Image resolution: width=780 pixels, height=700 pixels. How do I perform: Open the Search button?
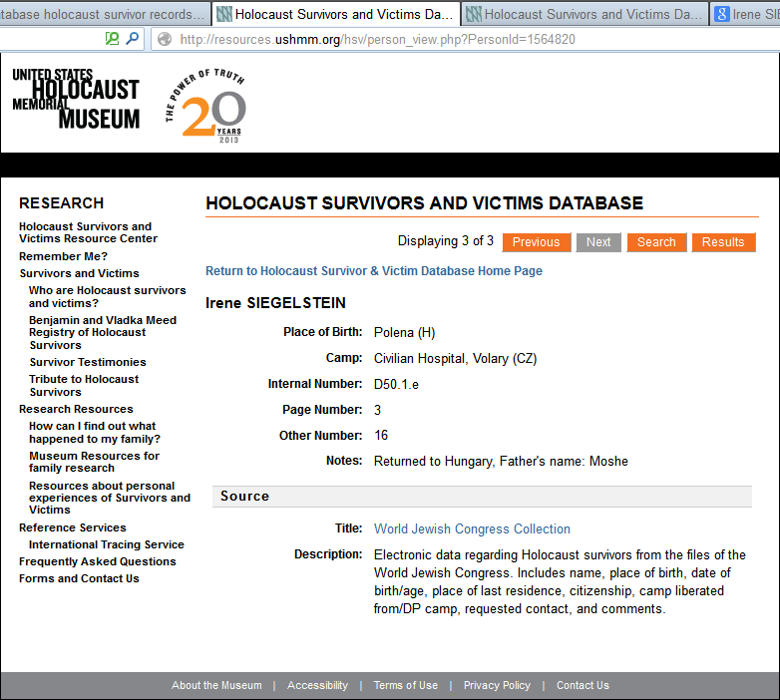point(656,242)
